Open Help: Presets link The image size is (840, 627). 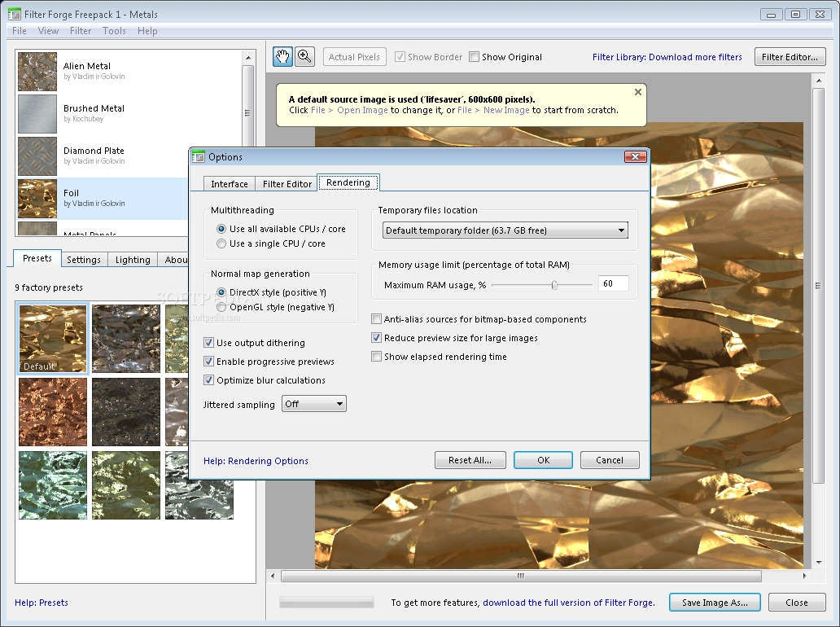pos(42,603)
